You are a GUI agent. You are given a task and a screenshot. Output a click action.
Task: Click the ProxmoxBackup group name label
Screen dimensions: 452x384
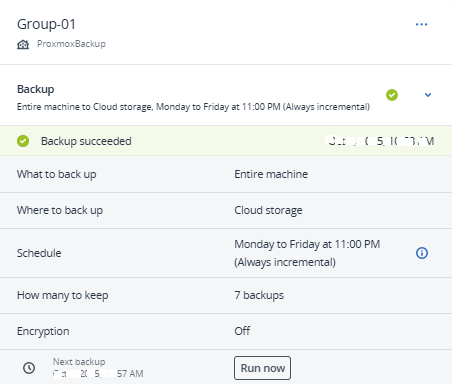coord(71,44)
